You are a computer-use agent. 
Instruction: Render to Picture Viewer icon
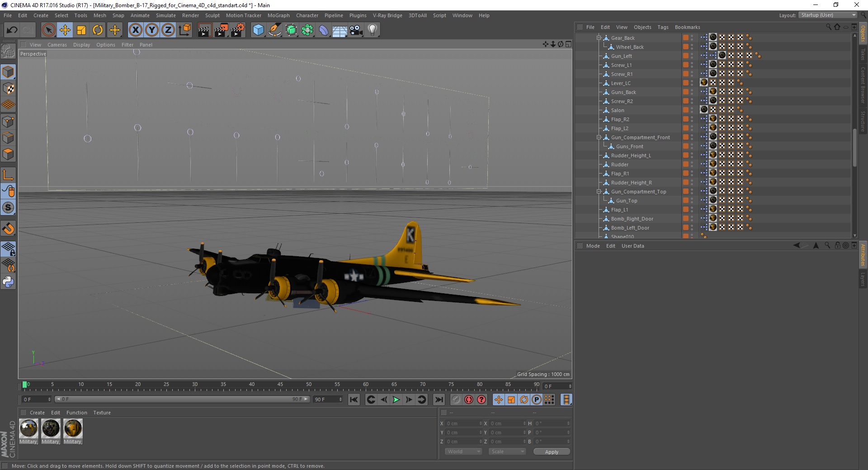221,30
